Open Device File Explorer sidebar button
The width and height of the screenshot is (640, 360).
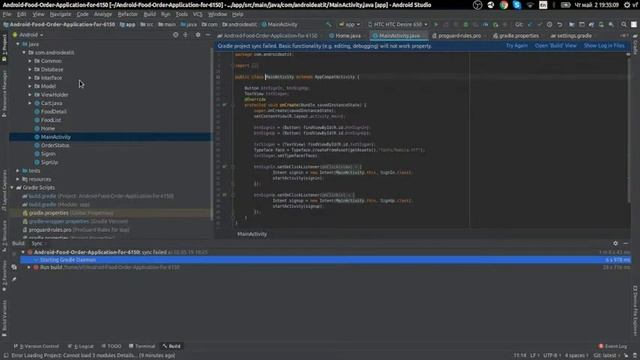[636, 310]
